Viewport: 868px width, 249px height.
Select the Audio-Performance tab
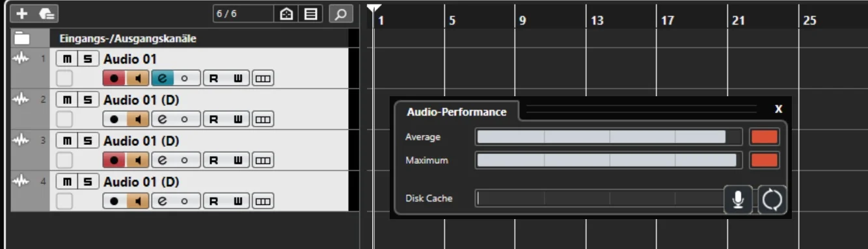coord(457,112)
